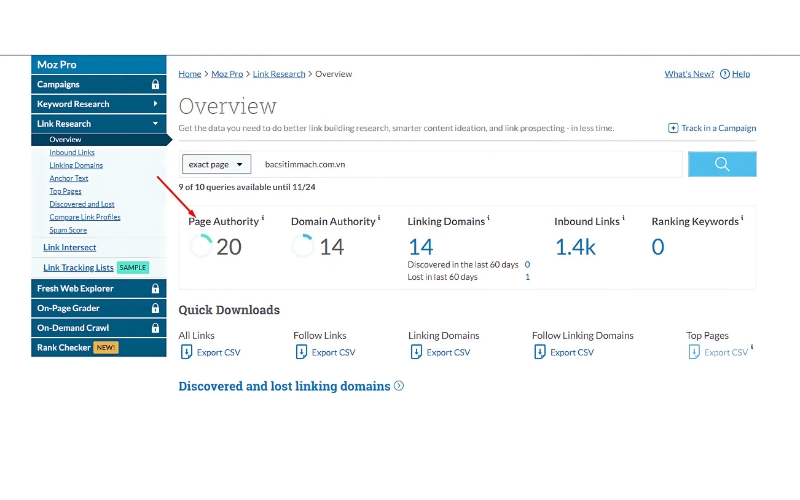The height and width of the screenshot is (500, 800).
Task: Click the Linking Domains export download icon
Action: (416, 352)
